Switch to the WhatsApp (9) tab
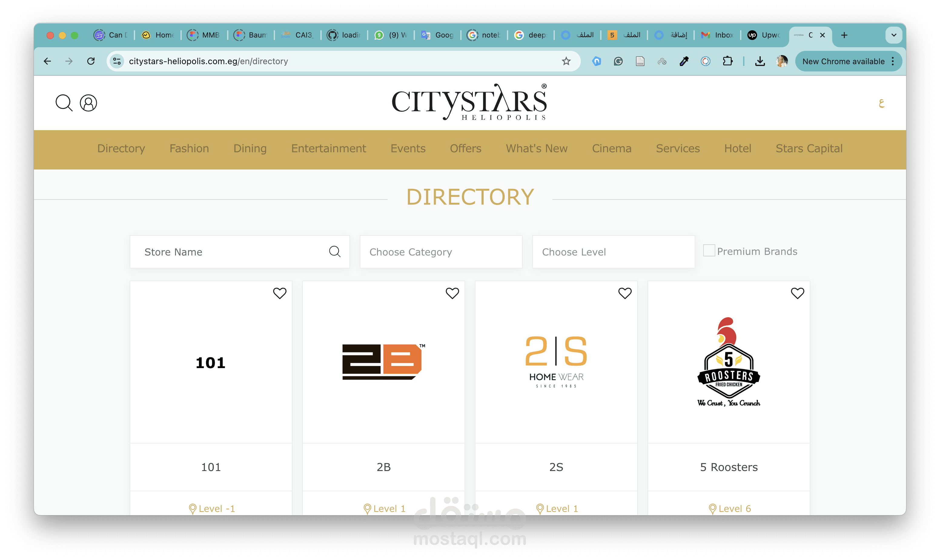 (x=391, y=35)
